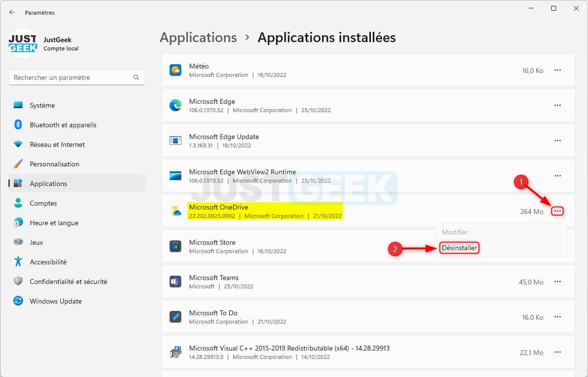The height and width of the screenshot is (377, 588).
Task: Click the Applications breadcrumb link
Action: (198, 38)
